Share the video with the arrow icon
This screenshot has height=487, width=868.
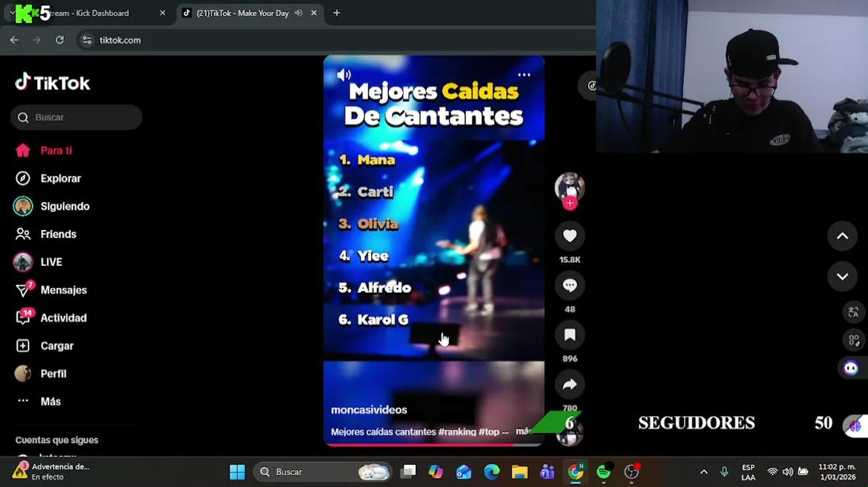click(x=570, y=384)
